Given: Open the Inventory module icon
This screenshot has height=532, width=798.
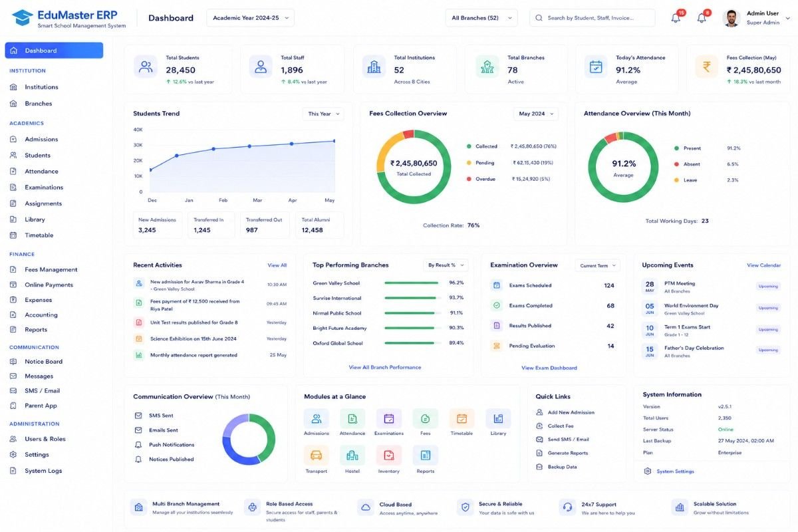Looking at the screenshot, I should click(x=389, y=456).
